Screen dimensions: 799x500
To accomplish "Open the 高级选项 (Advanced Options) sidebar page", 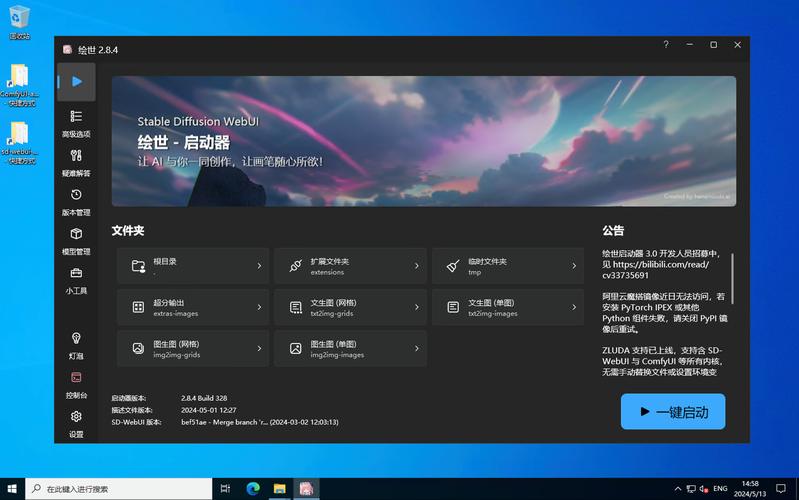I will (x=76, y=123).
